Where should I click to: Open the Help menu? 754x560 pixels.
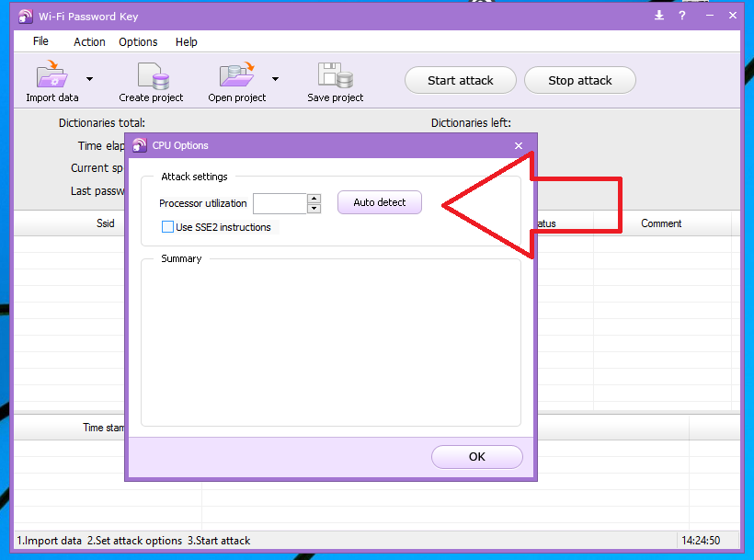point(186,41)
